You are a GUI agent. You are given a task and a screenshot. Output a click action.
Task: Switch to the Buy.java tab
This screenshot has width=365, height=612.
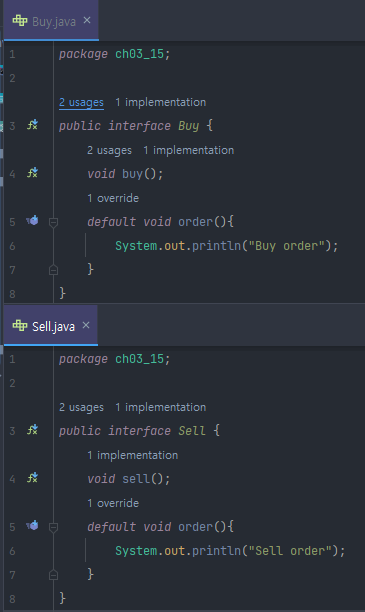click(x=51, y=21)
